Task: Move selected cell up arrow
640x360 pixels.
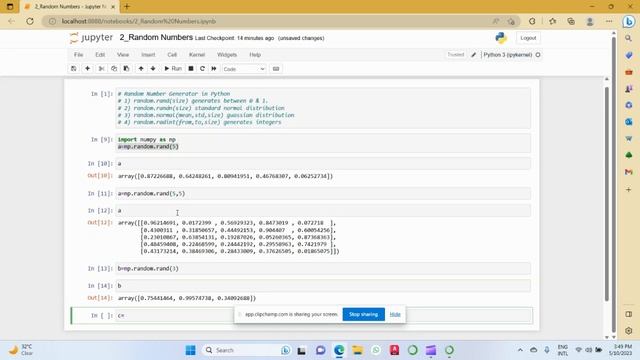Action: click(141, 69)
